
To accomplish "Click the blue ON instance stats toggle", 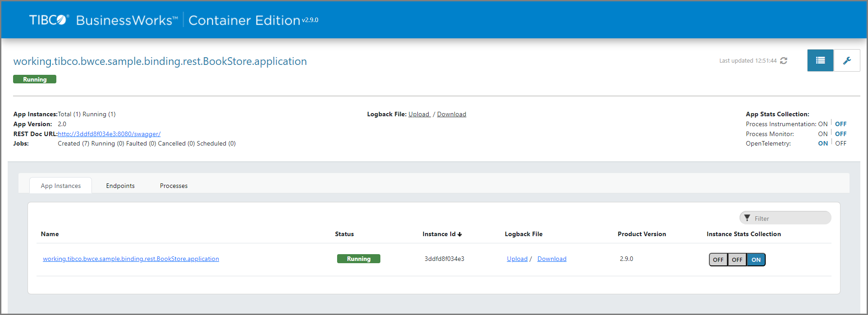I will pos(756,260).
